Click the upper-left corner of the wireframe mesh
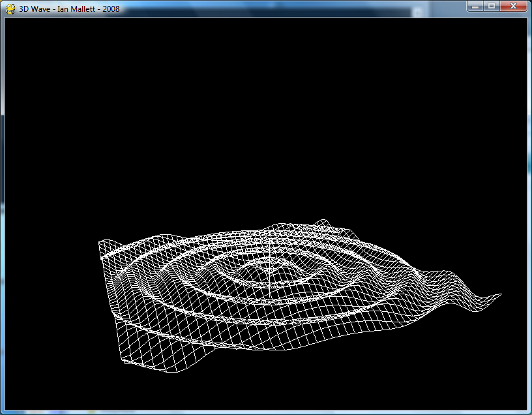The image size is (532, 415). 100,243
